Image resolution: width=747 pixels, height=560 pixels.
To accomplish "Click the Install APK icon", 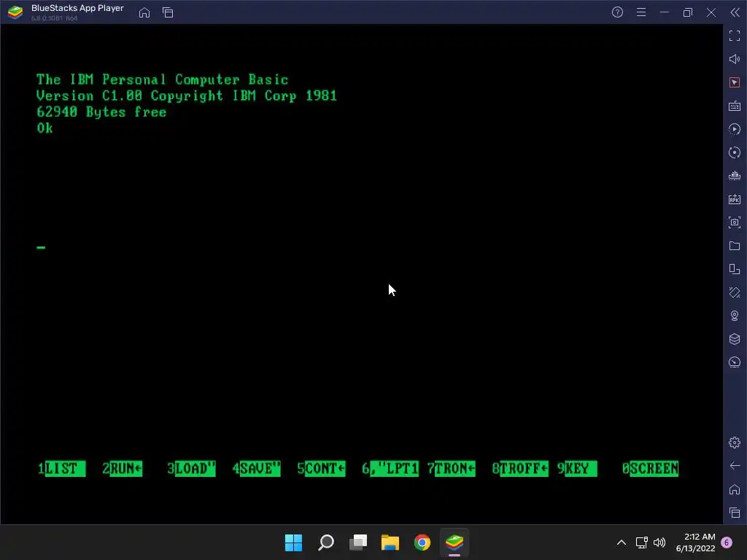I will pos(734,199).
